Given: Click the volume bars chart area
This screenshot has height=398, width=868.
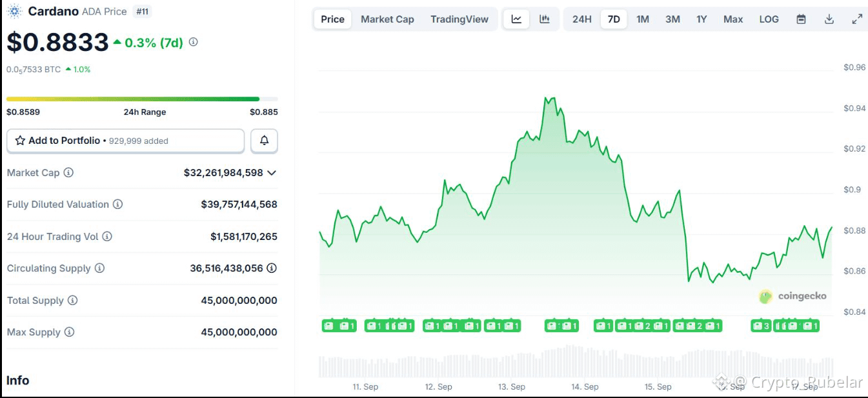Looking at the screenshot, I should click(576, 361).
